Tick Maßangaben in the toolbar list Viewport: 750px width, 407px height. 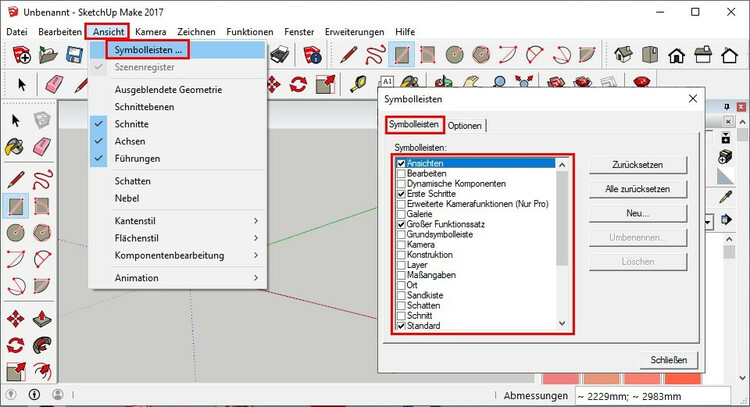coord(401,275)
